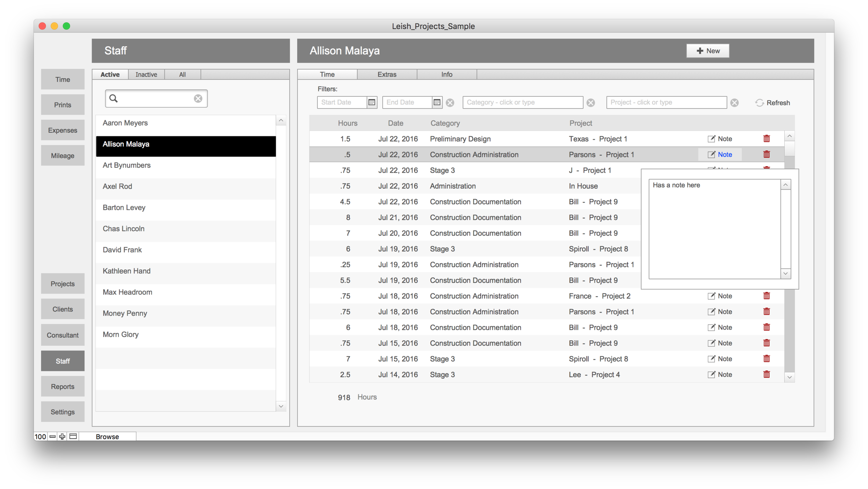Image resolution: width=868 pixels, height=489 pixels.
Task: Clear the Category filter field
Action: click(591, 103)
